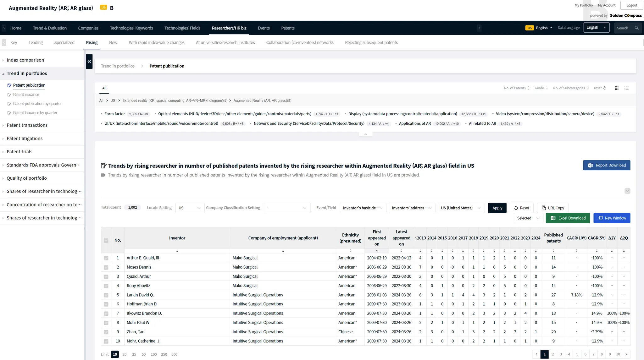Viewport: 644px width, 360px height.
Task: Switch to list view icon
Action: 626,88
